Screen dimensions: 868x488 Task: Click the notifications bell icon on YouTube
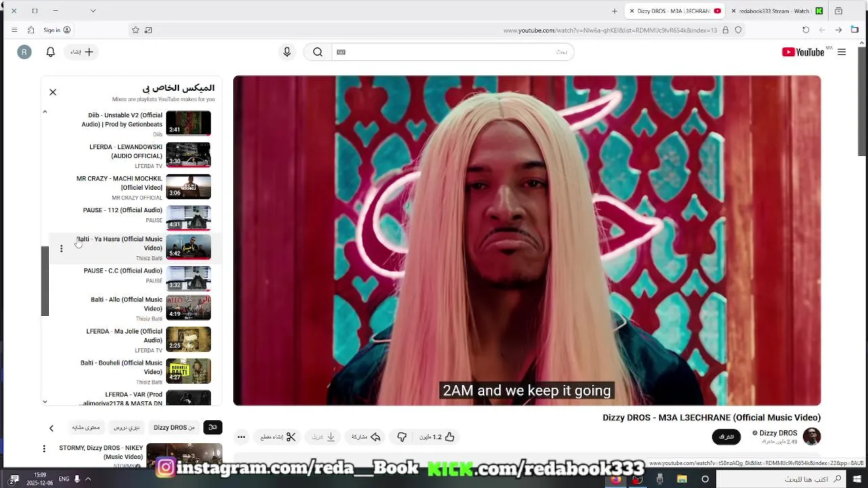tap(50, 52)
